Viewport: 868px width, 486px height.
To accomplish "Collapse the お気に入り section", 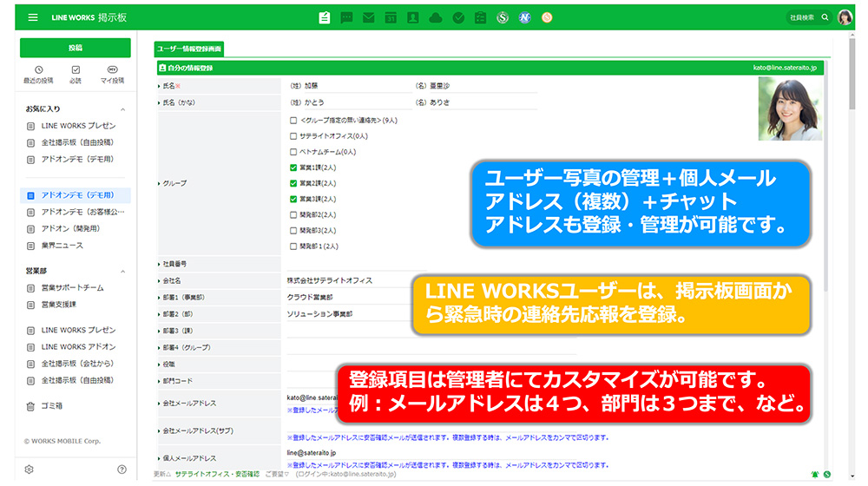I will point(123,109).
